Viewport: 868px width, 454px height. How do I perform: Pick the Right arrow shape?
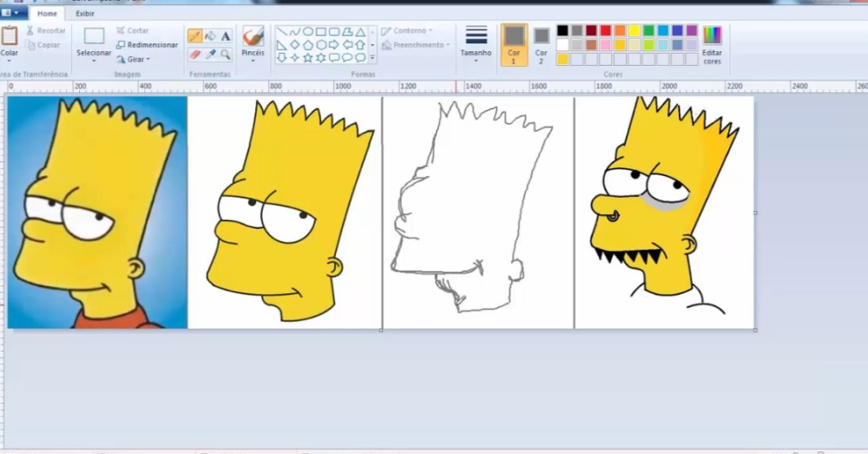click(334, 45)
